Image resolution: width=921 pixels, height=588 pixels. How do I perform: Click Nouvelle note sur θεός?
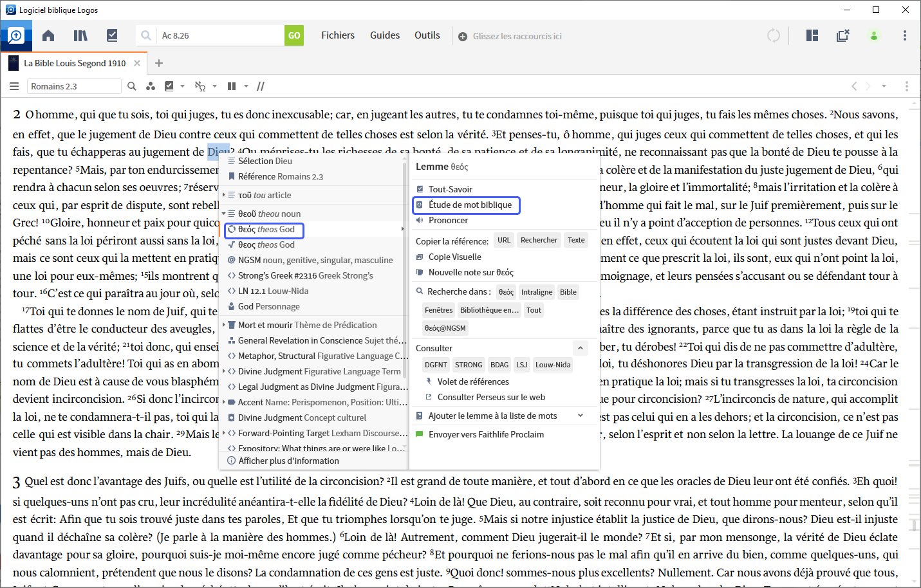click(x=471, y=272)
